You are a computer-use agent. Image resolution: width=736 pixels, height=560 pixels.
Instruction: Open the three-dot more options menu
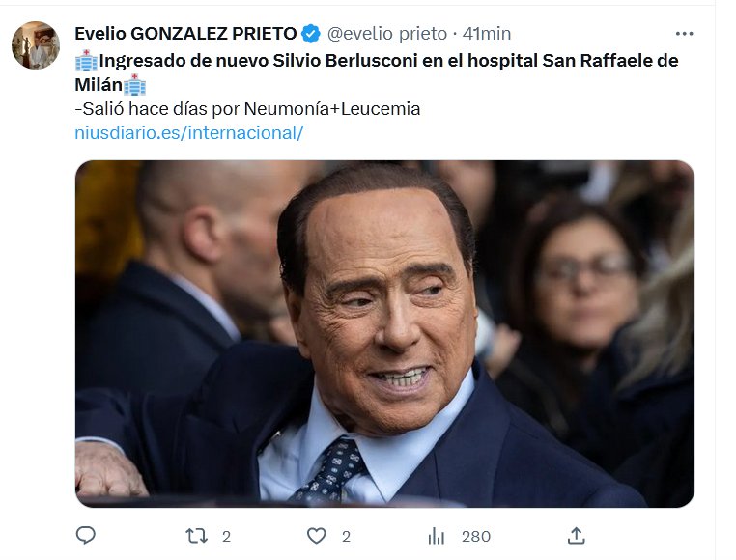pos(685,34)
